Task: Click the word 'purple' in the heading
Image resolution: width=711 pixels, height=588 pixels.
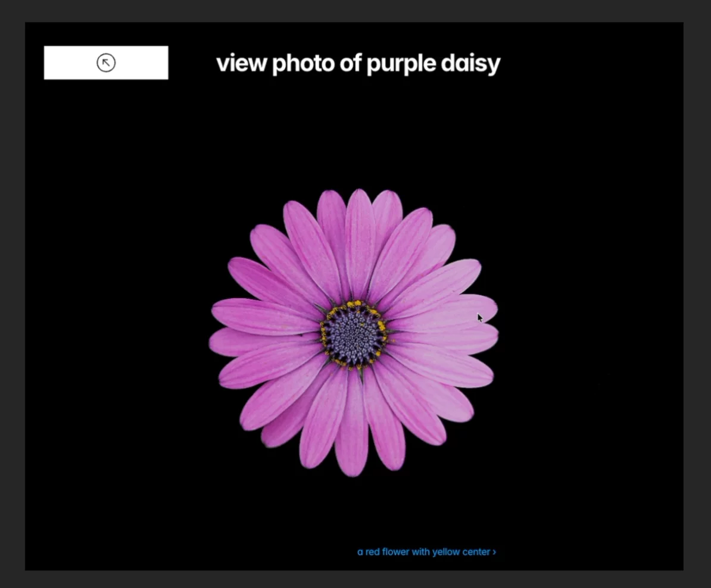Action: tap(401, 64)
